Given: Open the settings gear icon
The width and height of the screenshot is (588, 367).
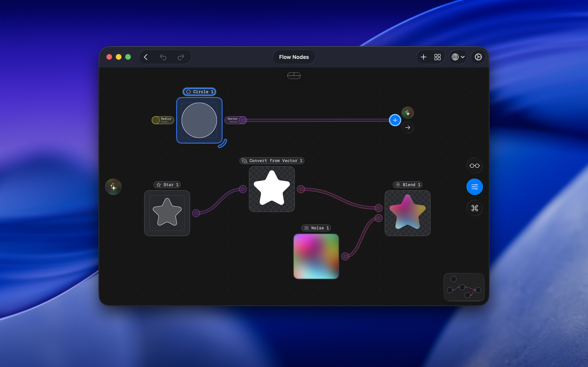Looking at the screenshot, I should pos(478,57).
